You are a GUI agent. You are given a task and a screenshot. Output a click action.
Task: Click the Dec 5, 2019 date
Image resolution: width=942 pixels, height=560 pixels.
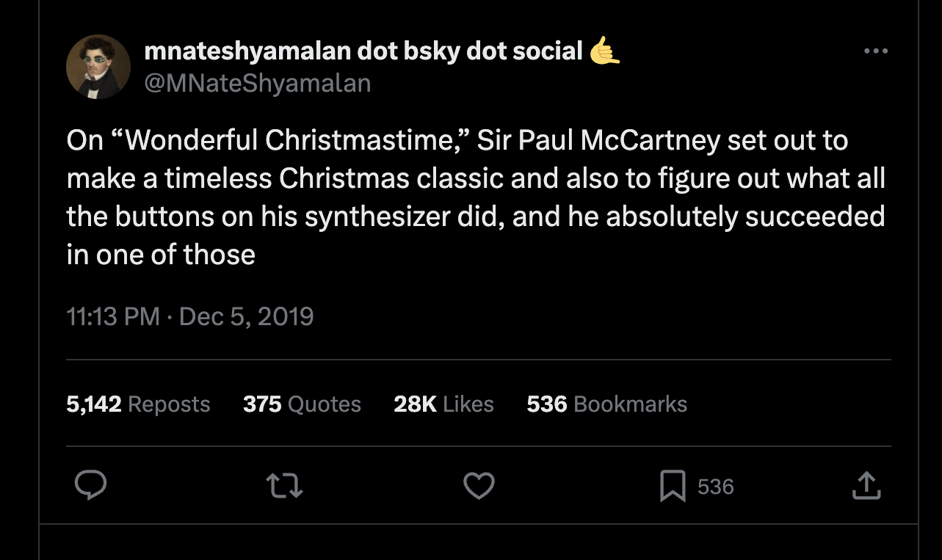(246, 316)
